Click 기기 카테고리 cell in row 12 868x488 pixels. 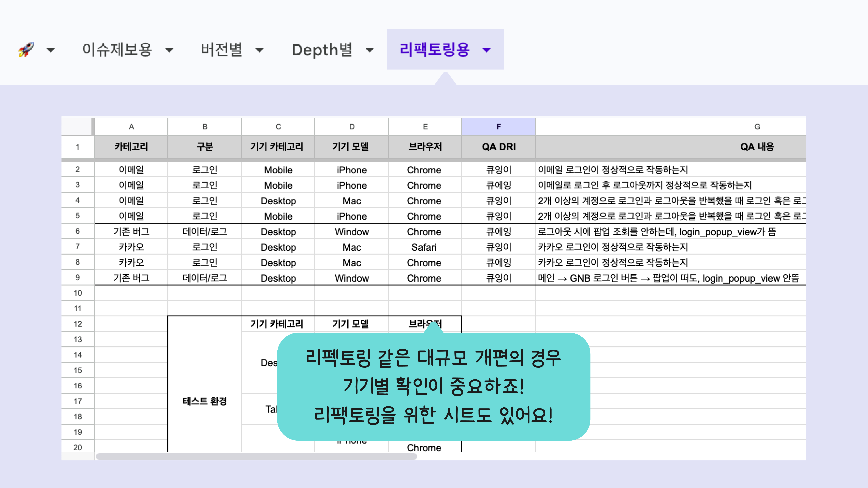tap(278, 324)
